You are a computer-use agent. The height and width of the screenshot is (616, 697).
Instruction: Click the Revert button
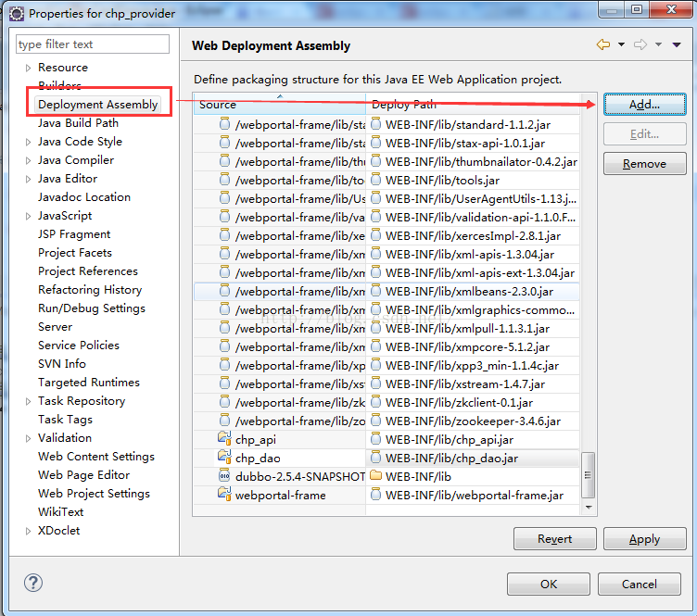pyautogui.click(x=555, y=539)
